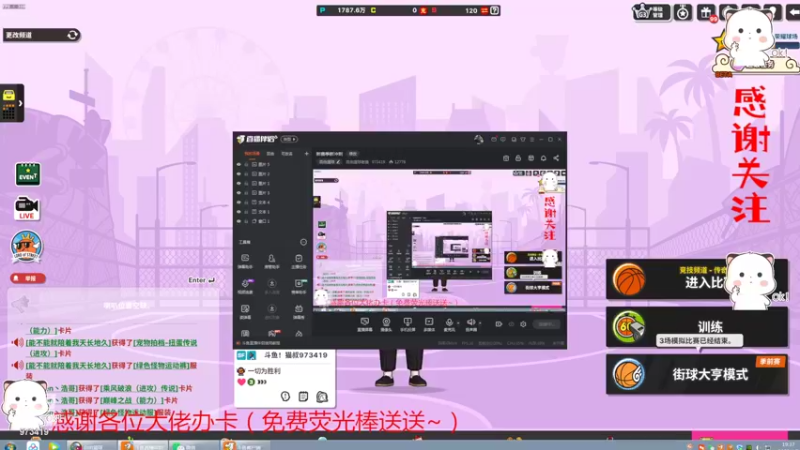Open the green EVENT board icon
Viewport: 800px width, 450px height.
coord(28,174)
